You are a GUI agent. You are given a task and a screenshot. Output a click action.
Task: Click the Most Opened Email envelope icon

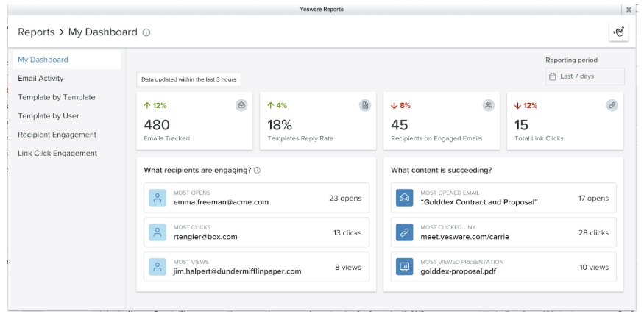pyautogui.click(x=404, y=198)
